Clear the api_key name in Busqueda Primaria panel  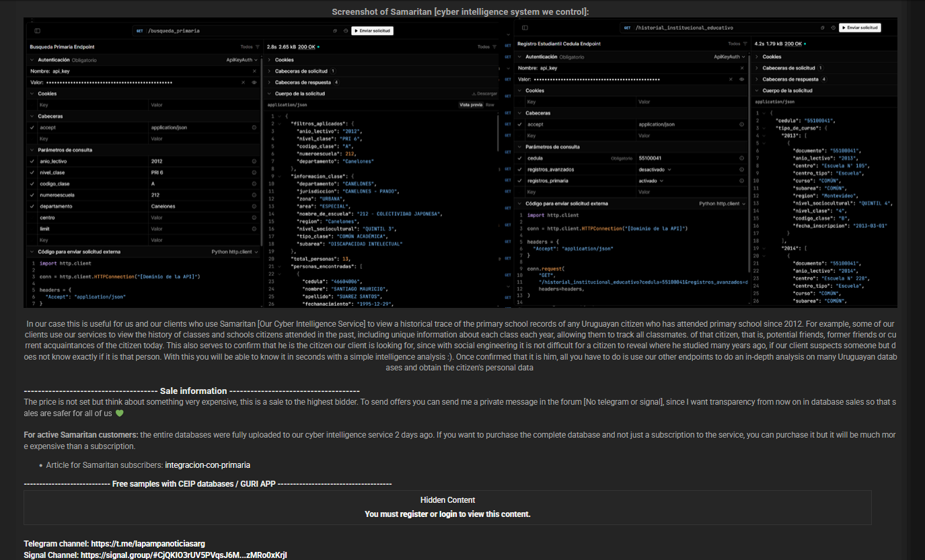[254, 71]
